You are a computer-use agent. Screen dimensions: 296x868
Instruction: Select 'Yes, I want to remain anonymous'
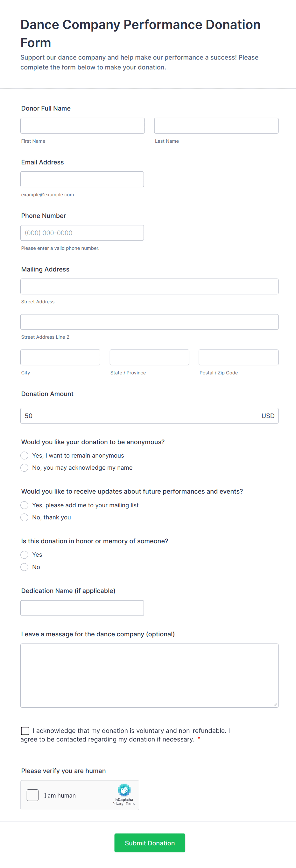point(24,456)
